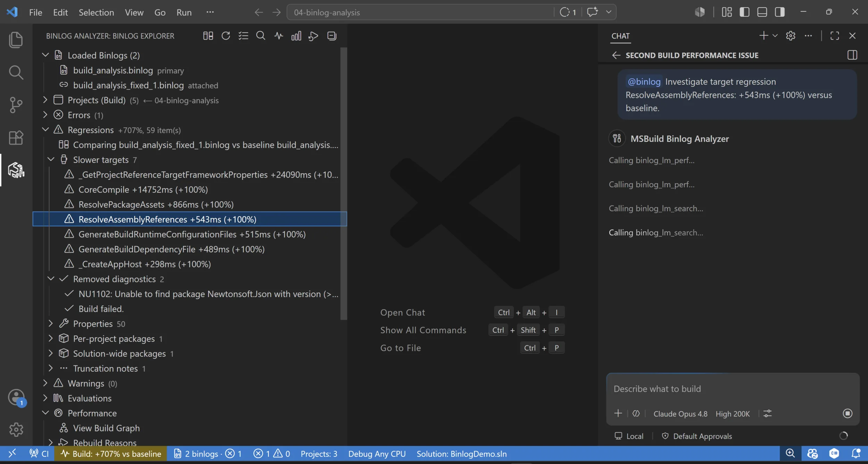
Task: Stop the running chat request
Action: 848,413
